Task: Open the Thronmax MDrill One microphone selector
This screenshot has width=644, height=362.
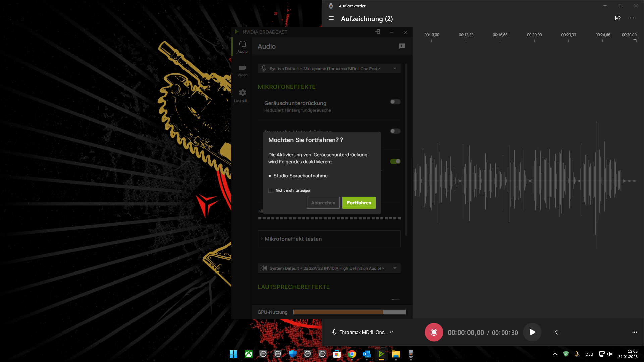Action: coord(363,332)
